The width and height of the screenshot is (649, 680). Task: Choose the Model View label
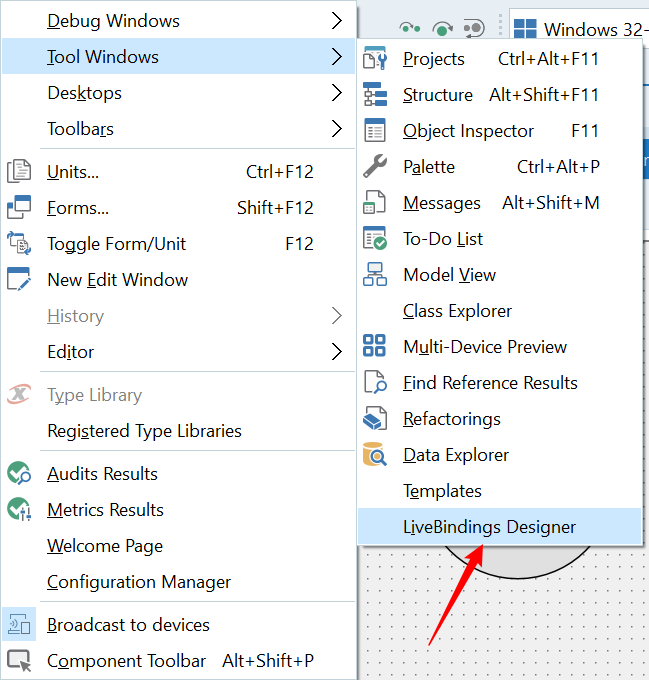pyautogui.click(x=450, y=275)
